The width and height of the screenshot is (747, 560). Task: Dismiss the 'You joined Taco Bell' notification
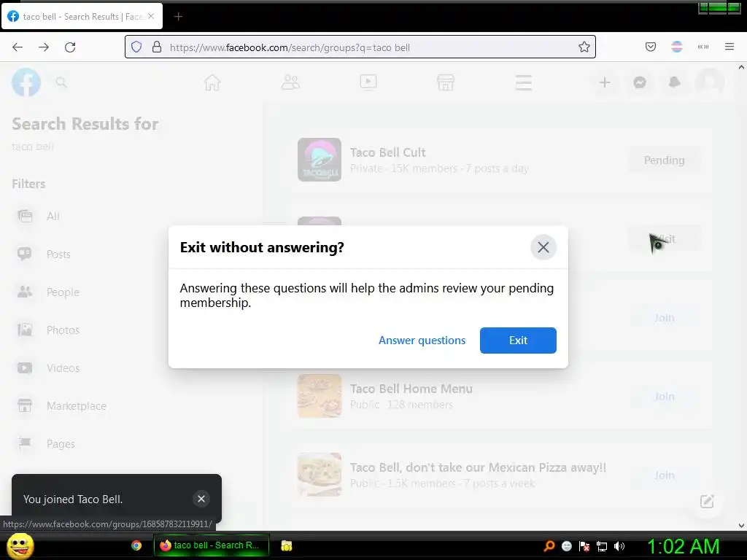201,499
